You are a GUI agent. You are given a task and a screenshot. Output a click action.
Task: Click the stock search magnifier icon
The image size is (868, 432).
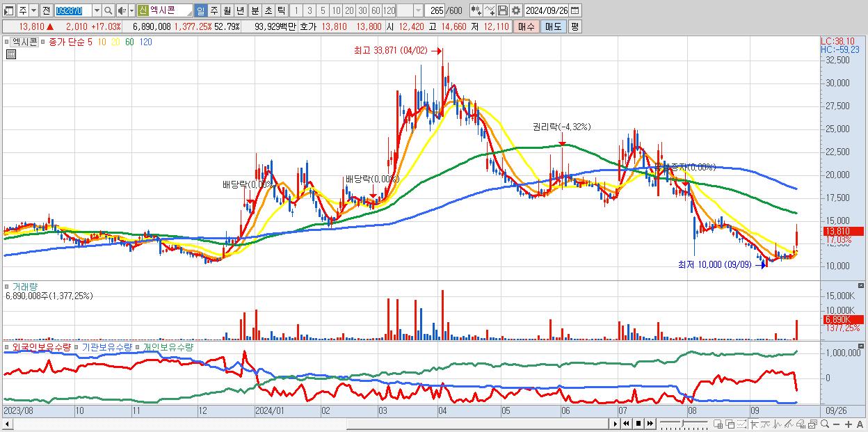point(108,10)
